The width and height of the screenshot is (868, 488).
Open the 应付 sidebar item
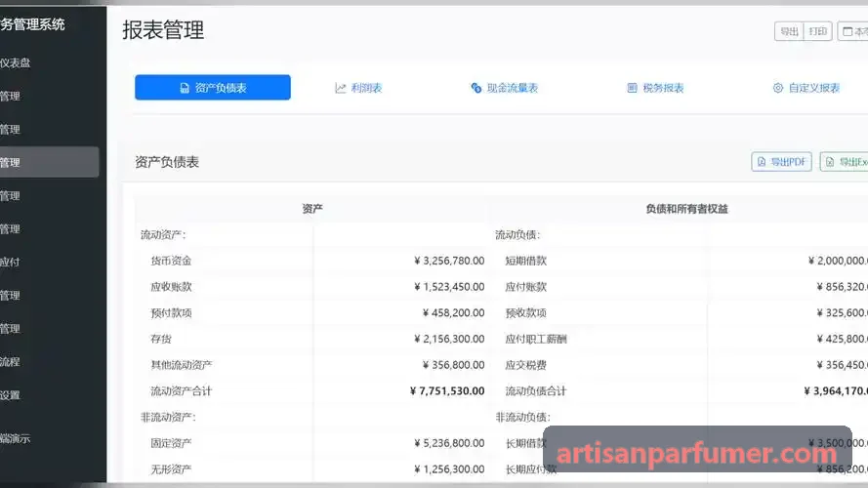tap(10, 263)
